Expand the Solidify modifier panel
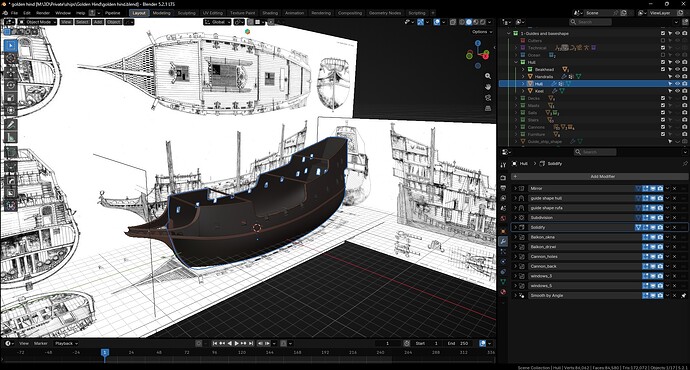This screenshot has width=690, height=370. coord(515,227)
